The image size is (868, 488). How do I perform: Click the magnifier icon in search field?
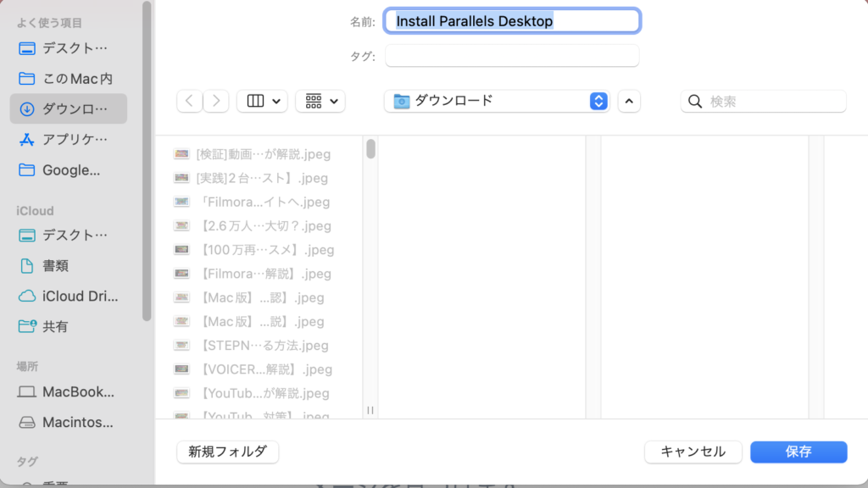pyautogui.click(x=695, y=102)
